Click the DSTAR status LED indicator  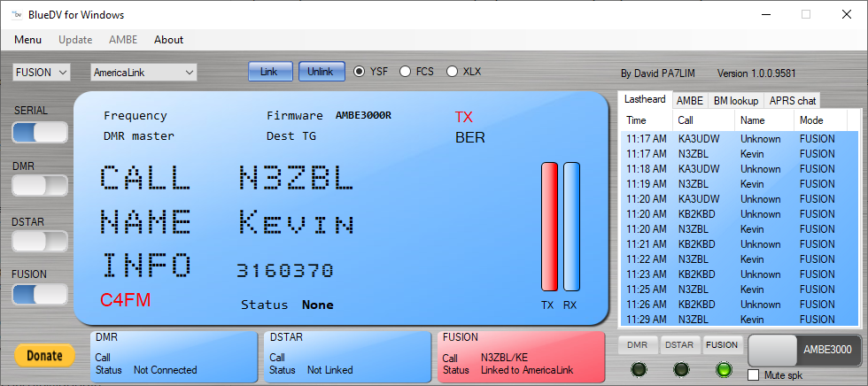[x=680, y=369]
